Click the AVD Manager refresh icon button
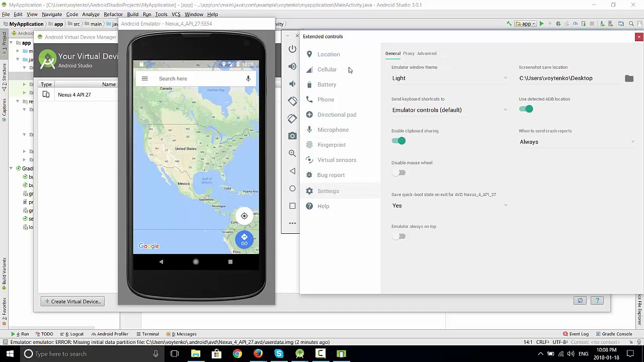Viewport: 644px width, 362px height. (x=580, y=301)
